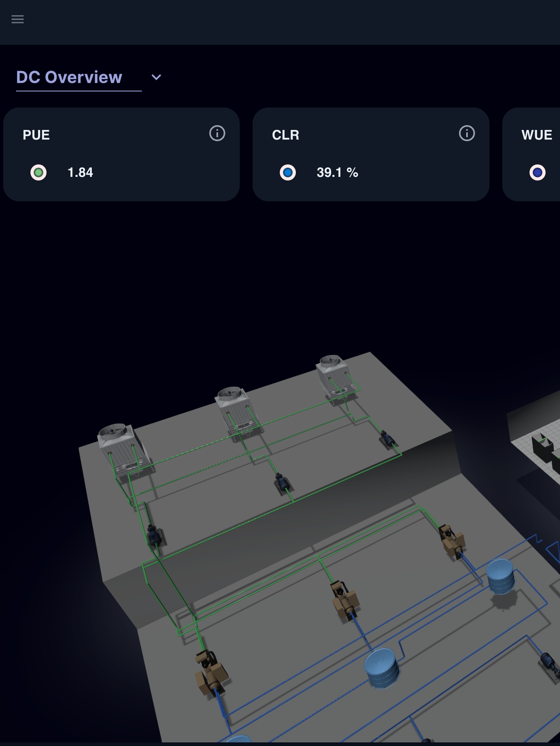Click the WUE card label

pos(537,135)
